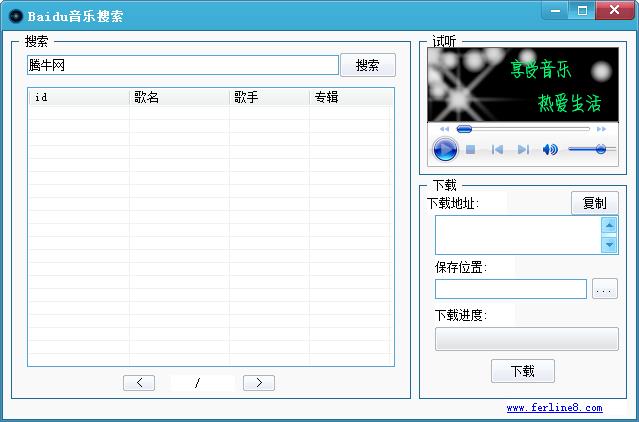The height and width of the screenshot is (422, 639).
Task: Click the playback seek bar
Action: click(x=523, y=129)
